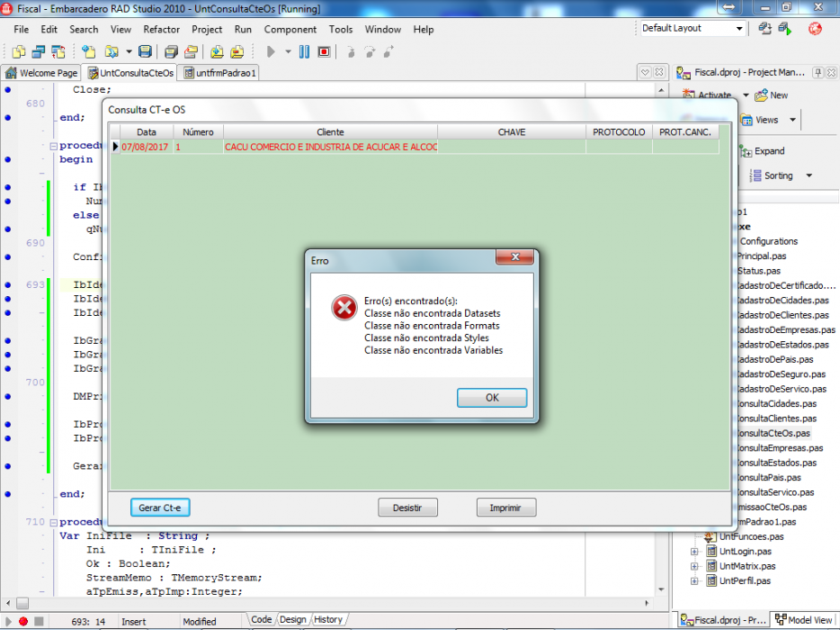Click Expand in the Project Manager toolbar
This screenshot has width=840, height=630.
coord(763,151)
